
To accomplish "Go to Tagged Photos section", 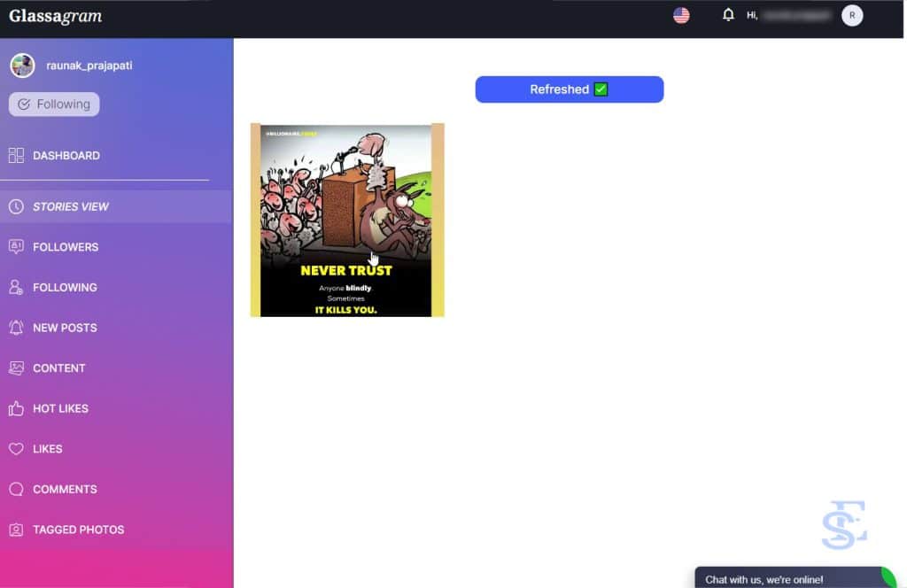I will tap(78, 530).
